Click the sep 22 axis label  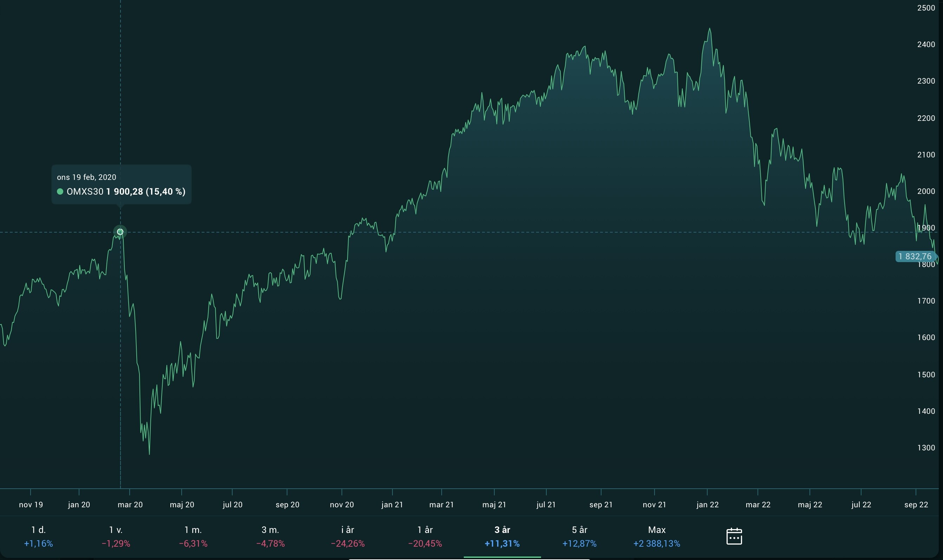(x=916, y=504)
